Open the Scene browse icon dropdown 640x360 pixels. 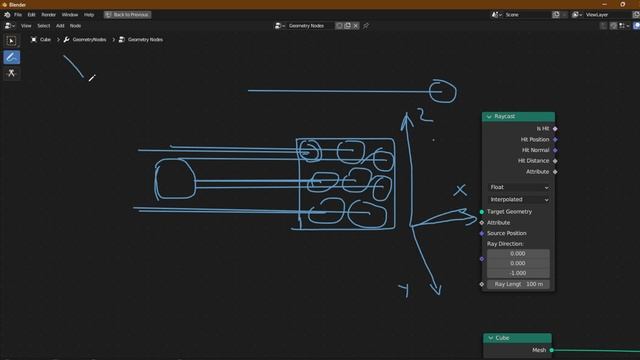(x=497, y=15)
